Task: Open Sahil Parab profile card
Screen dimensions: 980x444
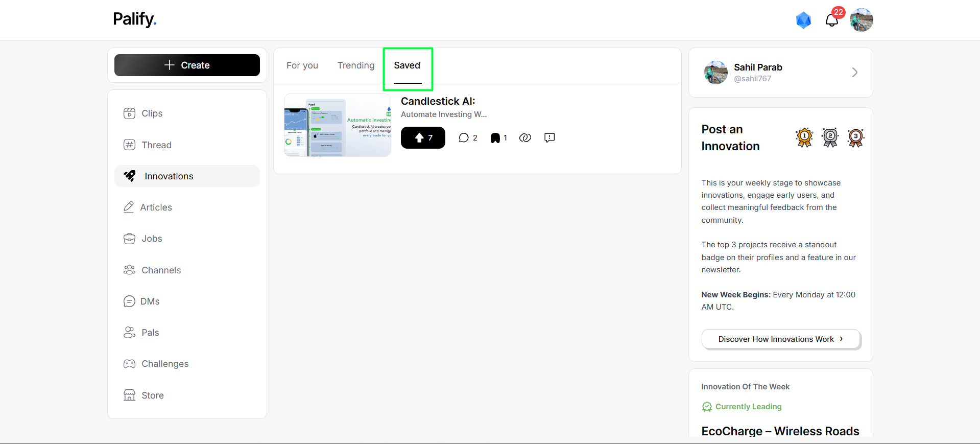Action: (x=781, y=73)
